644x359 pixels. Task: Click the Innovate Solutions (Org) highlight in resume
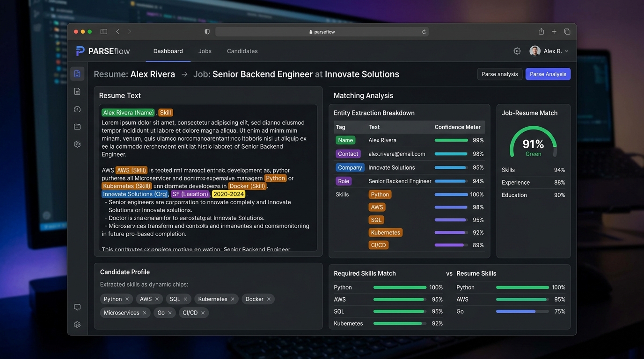point(135,194)
